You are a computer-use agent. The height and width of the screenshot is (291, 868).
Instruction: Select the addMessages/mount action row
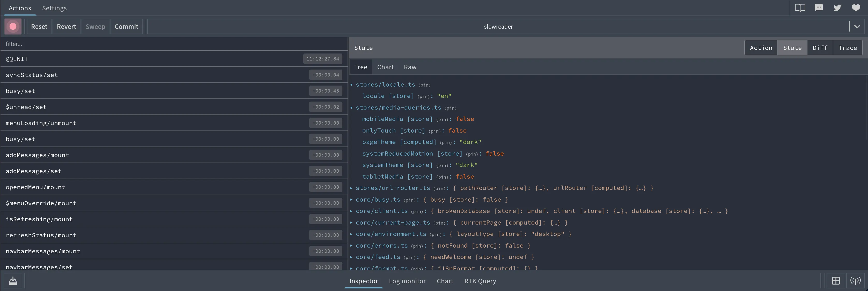[x=174, y=155]
